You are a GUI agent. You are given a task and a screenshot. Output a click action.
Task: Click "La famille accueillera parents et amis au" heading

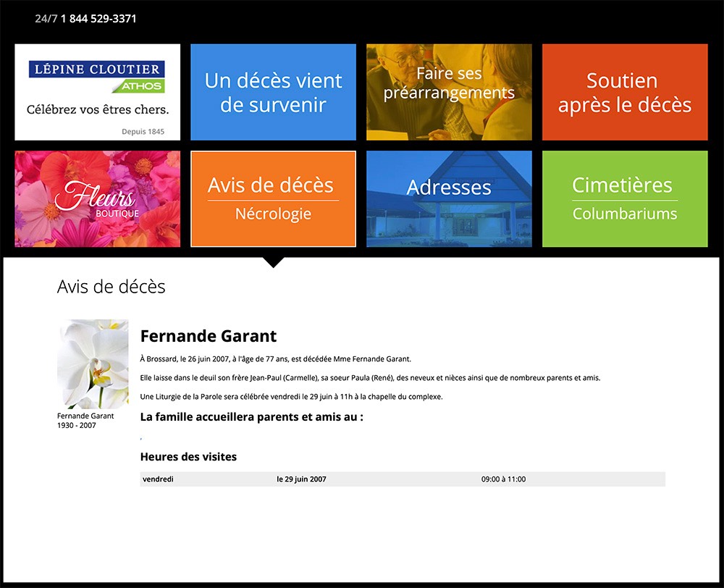click(252, 417)
